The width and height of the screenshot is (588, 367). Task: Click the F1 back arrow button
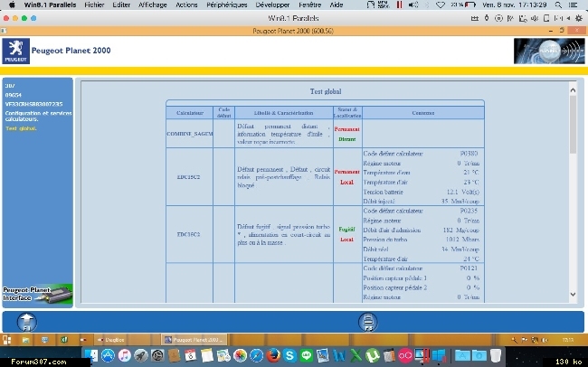click(27, 321)
